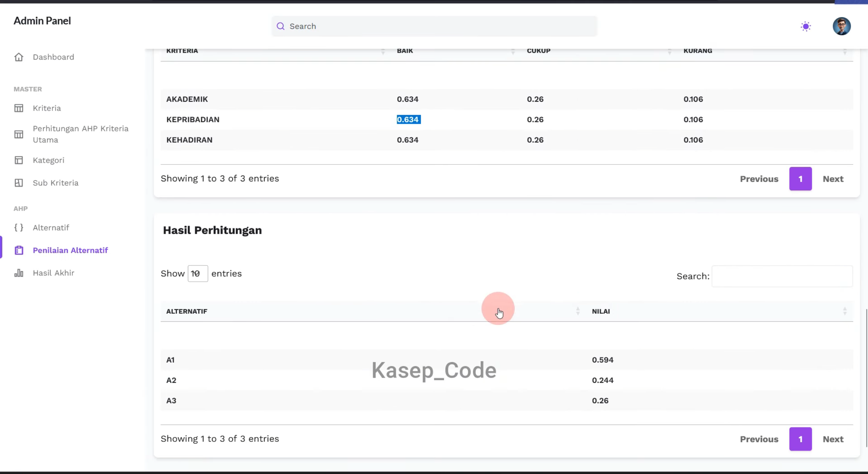Open Perhitungan AHP Kriteria Utama menu
The image size is (868, 474).
coord(81,134)
